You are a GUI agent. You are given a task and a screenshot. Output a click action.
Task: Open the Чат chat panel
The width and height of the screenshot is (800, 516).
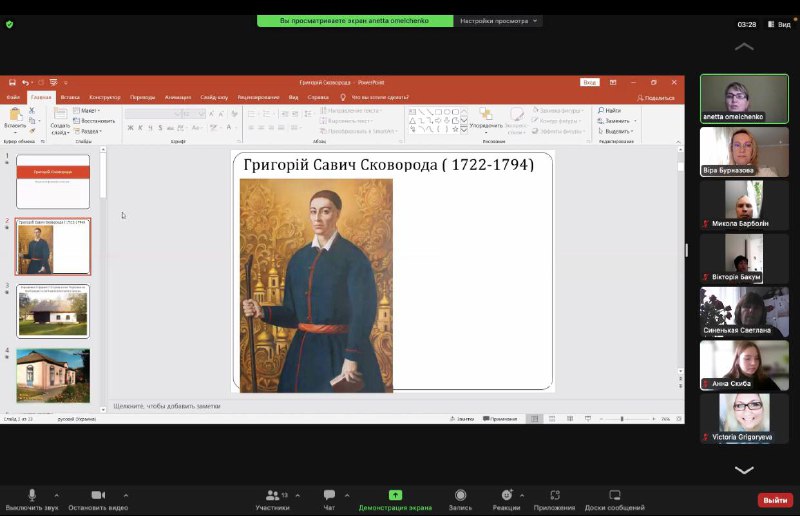(x=329, y=500)
